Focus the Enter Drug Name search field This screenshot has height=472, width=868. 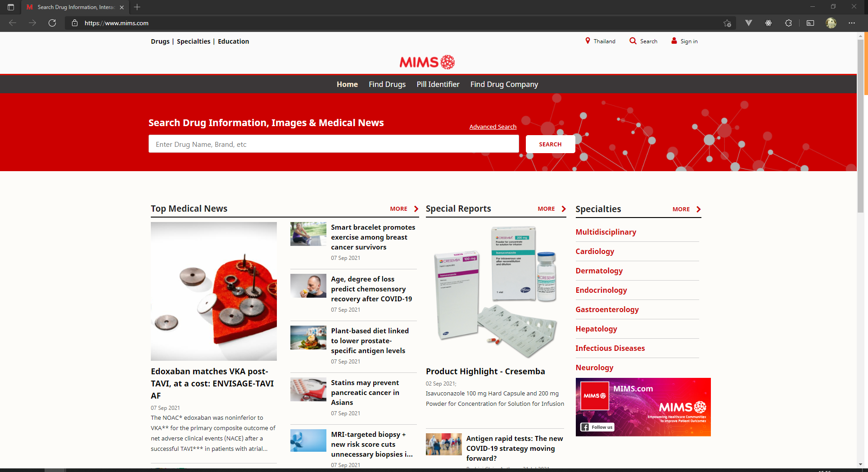(334, 144)
